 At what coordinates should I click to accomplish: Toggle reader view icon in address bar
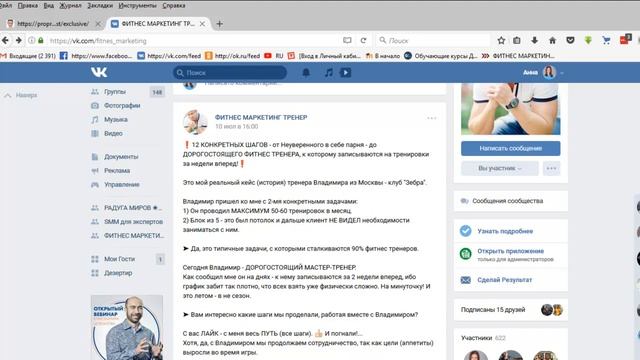(x=347, y=40)
